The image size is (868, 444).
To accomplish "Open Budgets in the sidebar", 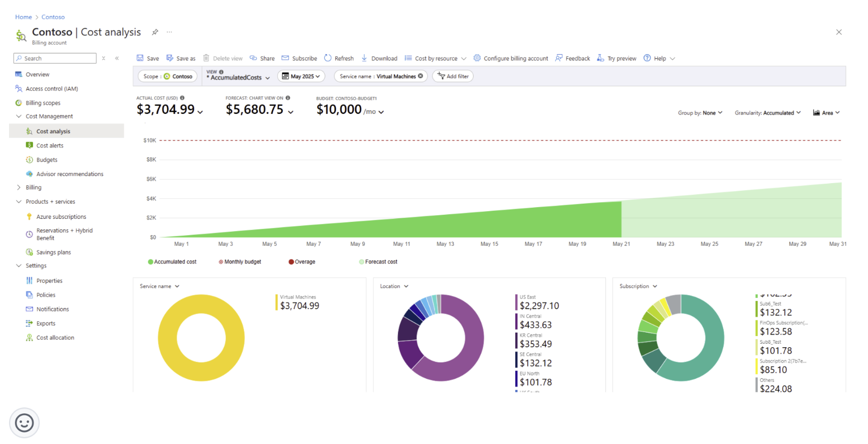I will (47, 160).
